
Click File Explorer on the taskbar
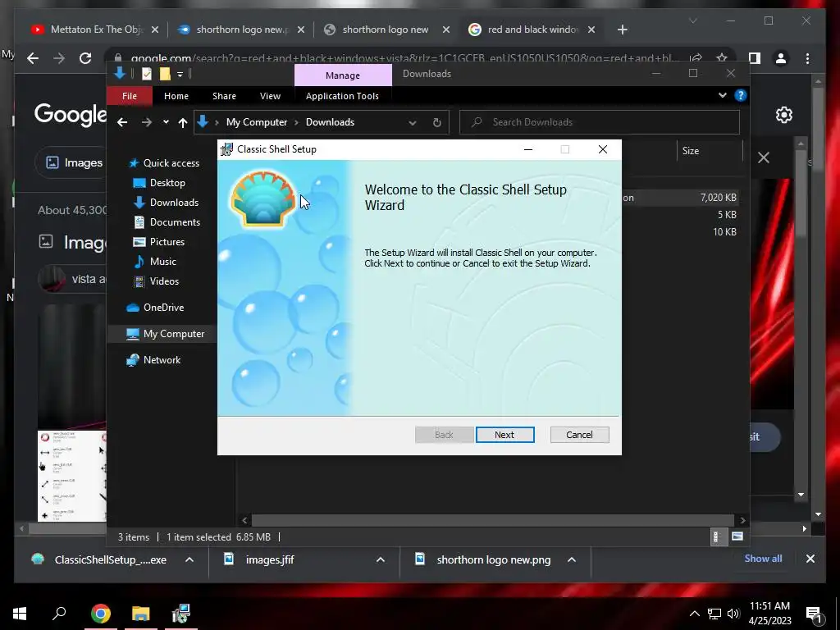[x=141, y=614]
